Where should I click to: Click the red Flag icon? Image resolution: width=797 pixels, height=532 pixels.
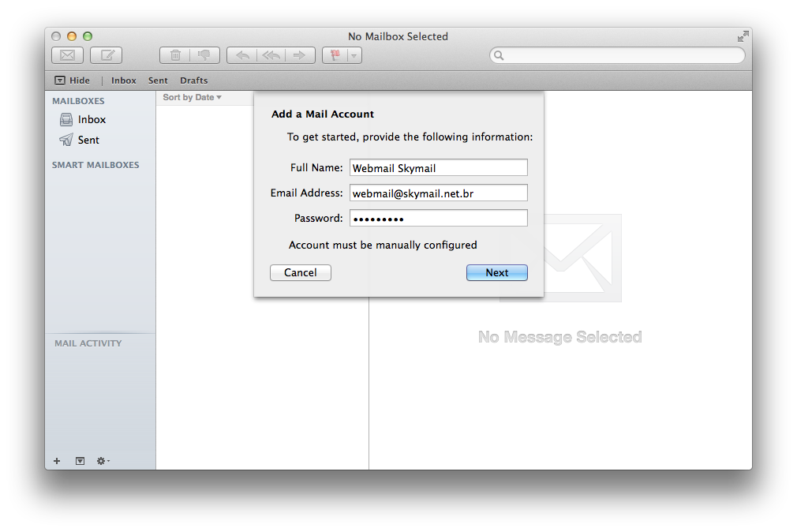click(335, 55)
